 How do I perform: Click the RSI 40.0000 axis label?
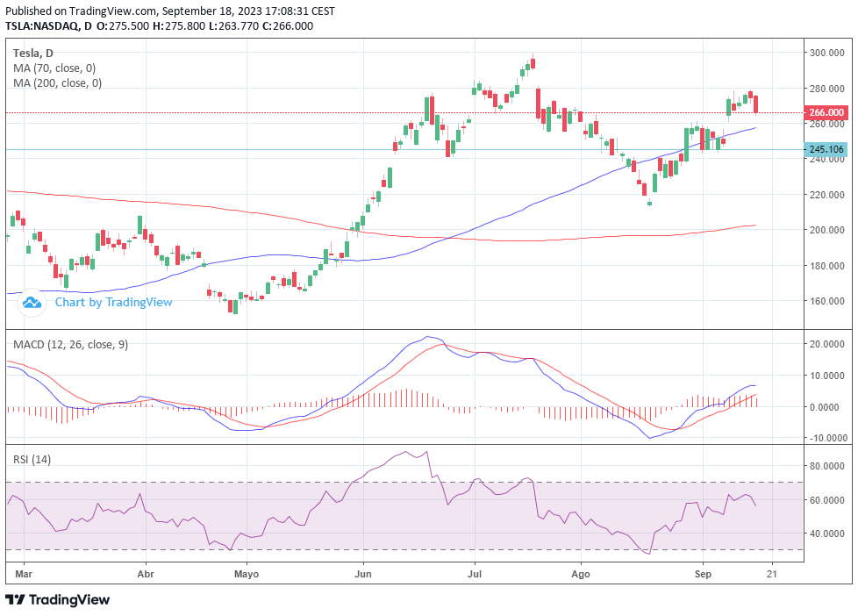pos(826,534)
